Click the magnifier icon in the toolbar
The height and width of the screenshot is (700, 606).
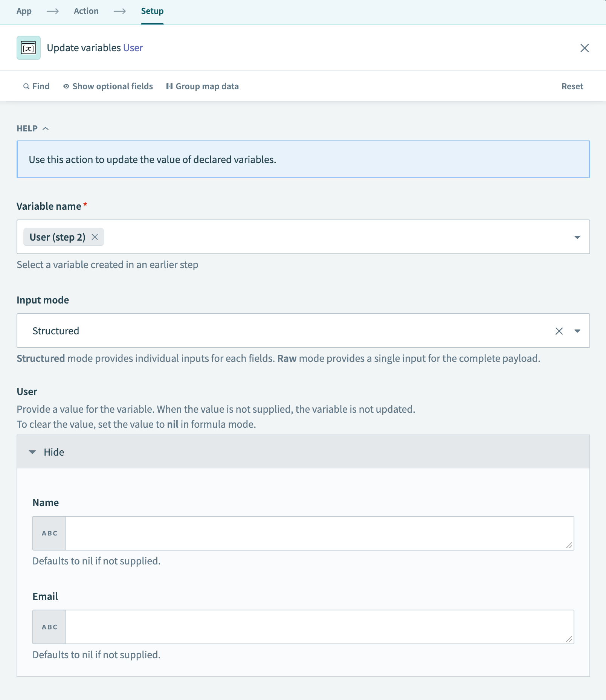click(x=26, y=86)
